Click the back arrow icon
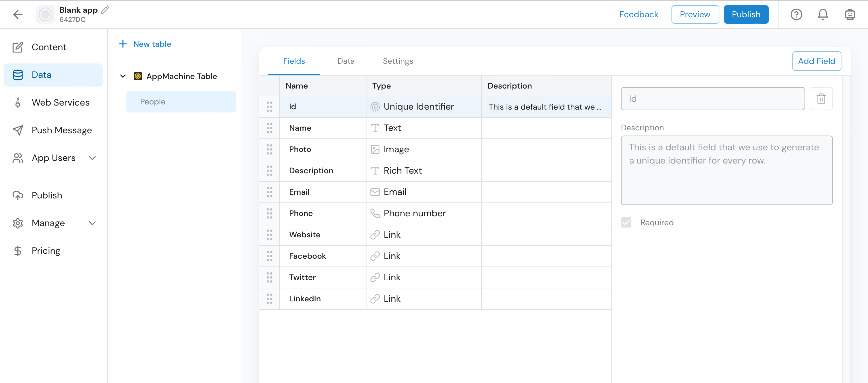This screenshot has height=383, width=868. [18, 14]
